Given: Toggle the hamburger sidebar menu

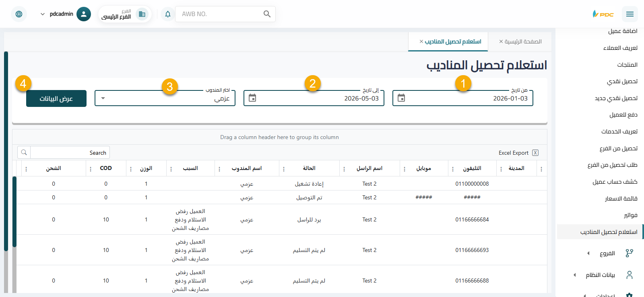Looking at the screenshot, I should click(630, 14).
